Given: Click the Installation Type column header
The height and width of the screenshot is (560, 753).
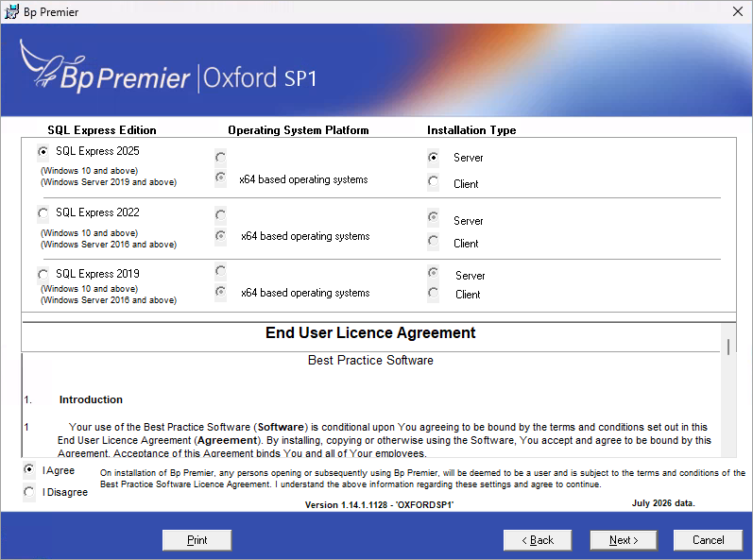Looking at the screenshot, I should [x=471, y=130].
